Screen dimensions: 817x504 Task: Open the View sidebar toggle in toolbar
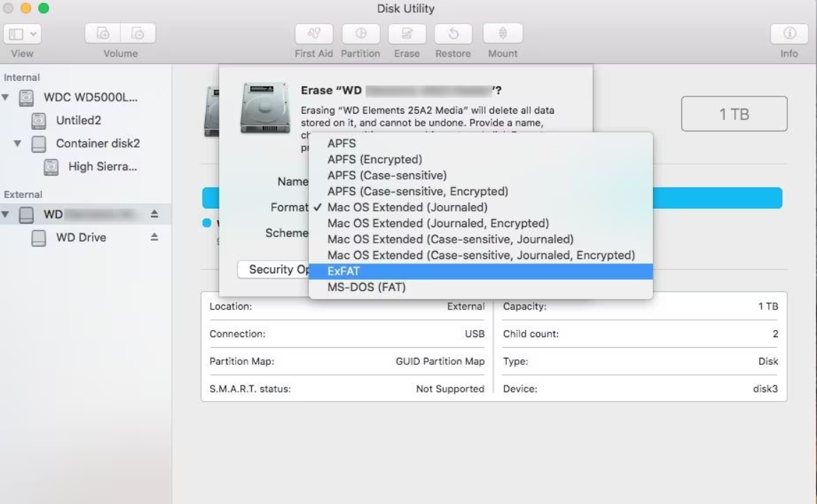16,34
